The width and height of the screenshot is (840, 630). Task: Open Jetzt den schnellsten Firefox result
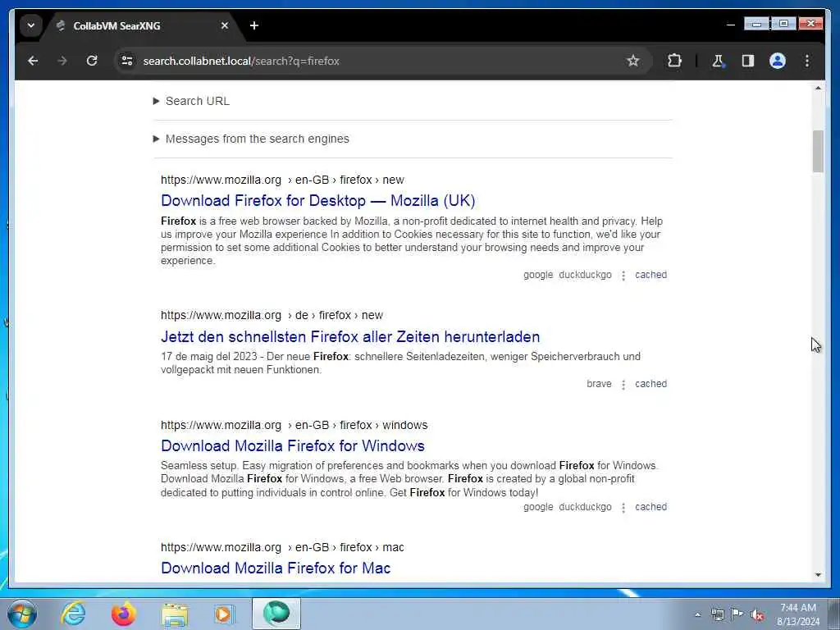coord(350,336)
